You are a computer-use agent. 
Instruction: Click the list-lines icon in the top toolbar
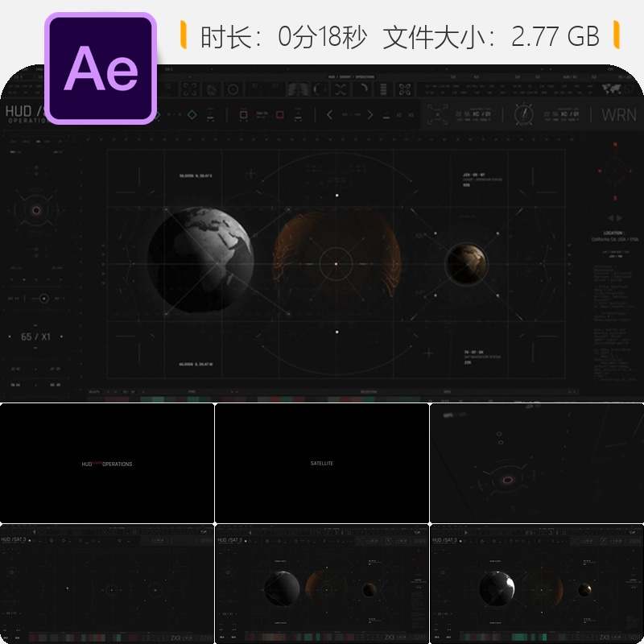(x=383, y=89)
